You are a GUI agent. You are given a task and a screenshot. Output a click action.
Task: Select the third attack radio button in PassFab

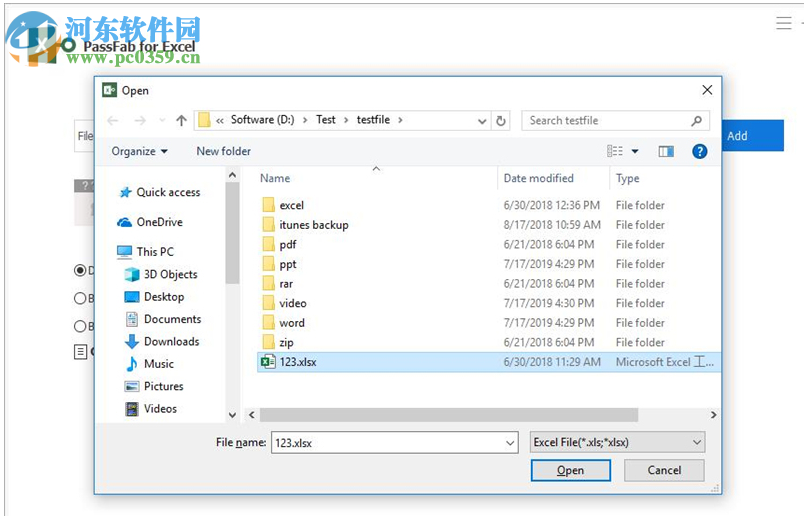(x=80, y=326)
